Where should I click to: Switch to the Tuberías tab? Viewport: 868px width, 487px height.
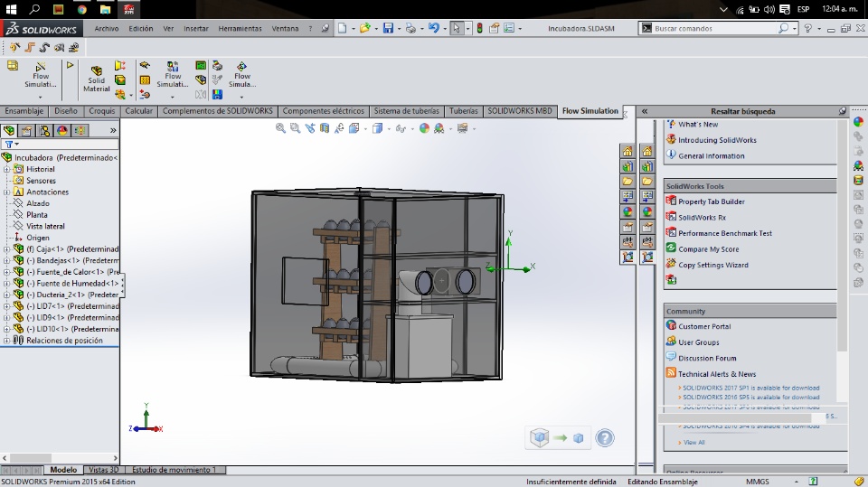[x=463, y=110]
